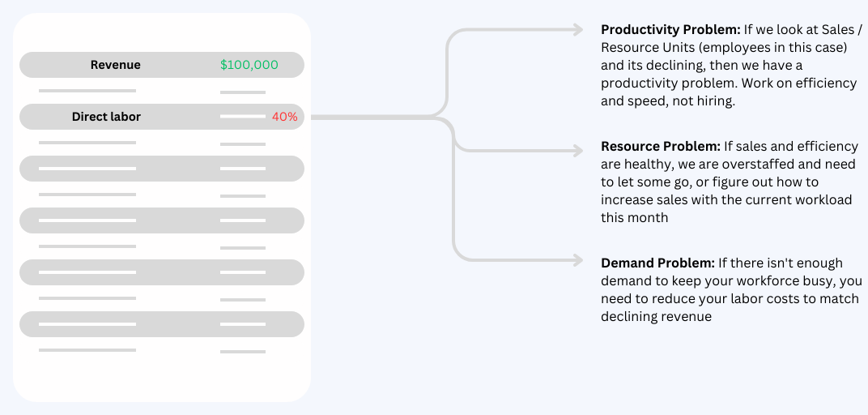Select the bottom-most gray placeholder row
Image resolution: width=868 pixels, height=415 pixels.
pyautogui.click(x=162, y=324)
